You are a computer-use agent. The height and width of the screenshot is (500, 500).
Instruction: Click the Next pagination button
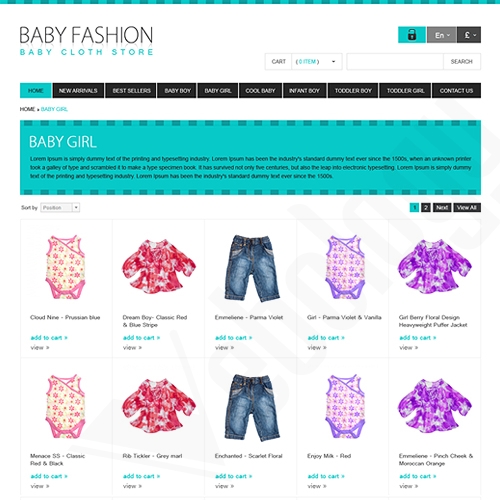click(x=442, y=208)
